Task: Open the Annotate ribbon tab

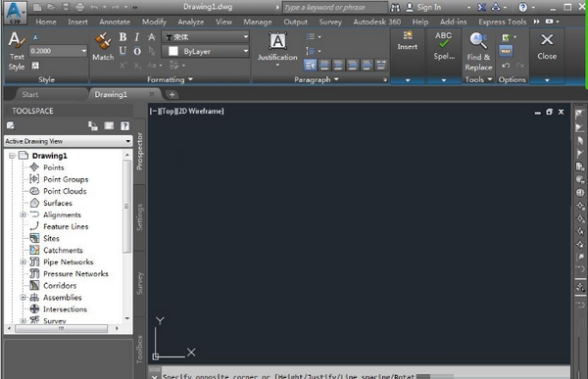Action: (x=115, y=23)
